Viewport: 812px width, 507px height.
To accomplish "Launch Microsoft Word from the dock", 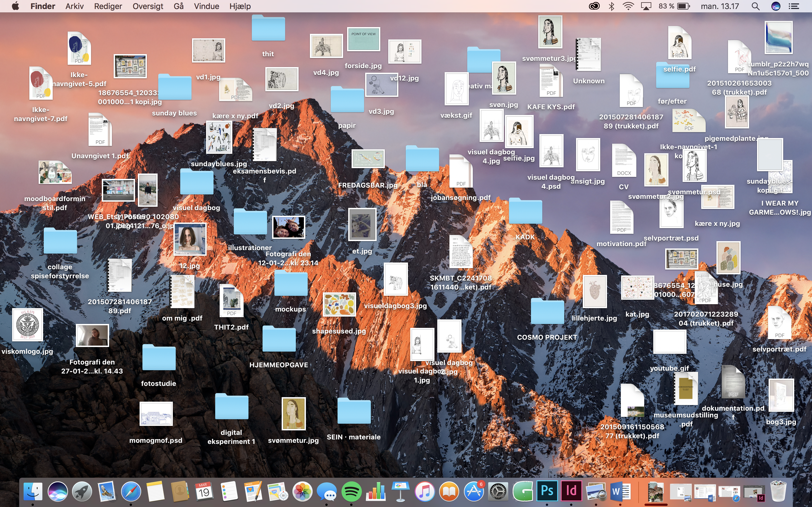I will (x=620, y=492).
